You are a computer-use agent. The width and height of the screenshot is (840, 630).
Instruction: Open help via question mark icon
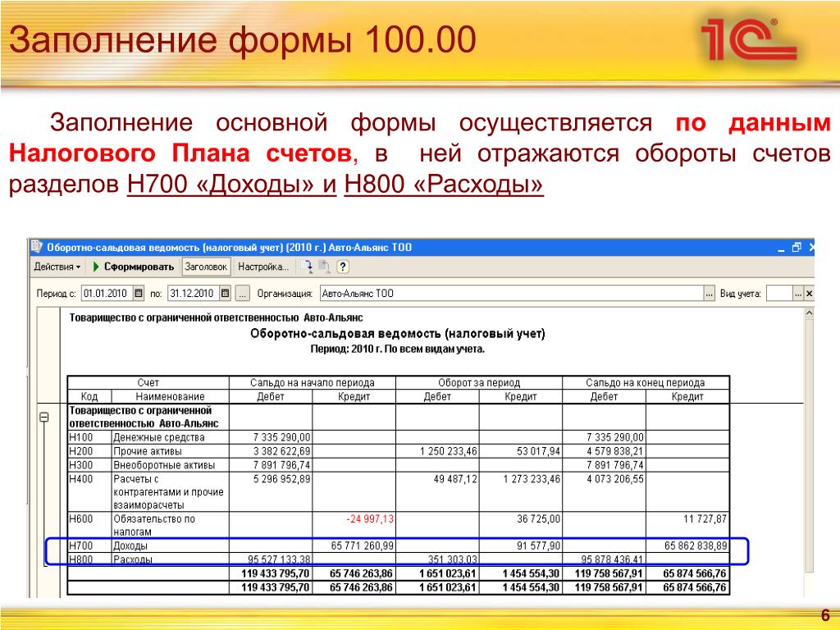point(343,267)
